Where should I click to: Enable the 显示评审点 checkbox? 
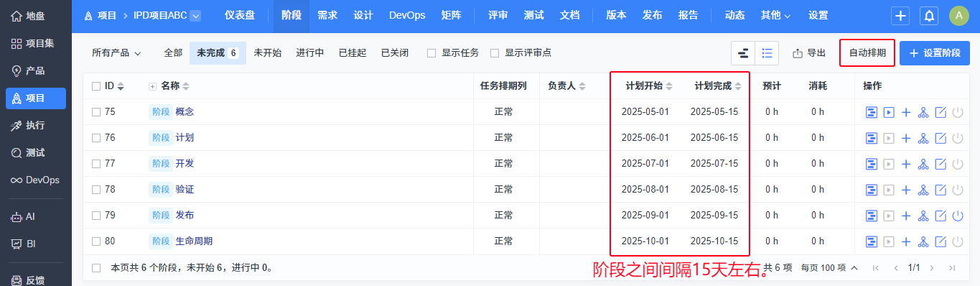click(495, 53)
